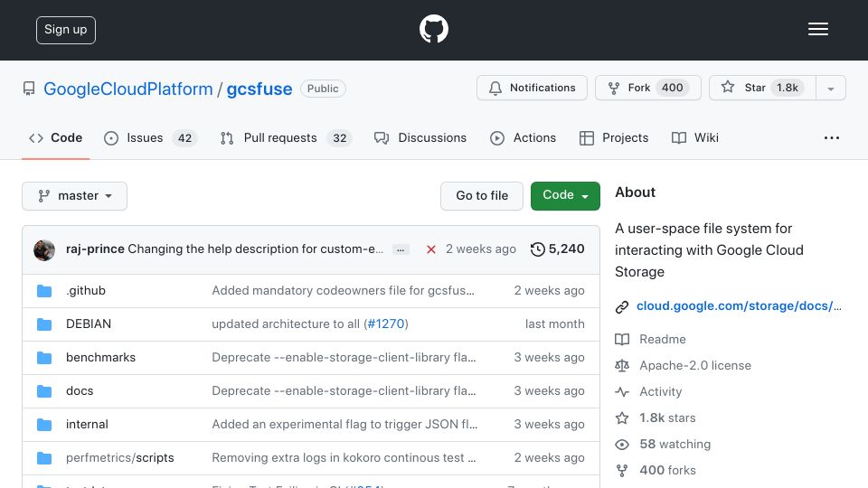Click the Notifications bell button
The height and width of the screenshot is (488, 868).
pyautogui.click(x=532, y=88)
